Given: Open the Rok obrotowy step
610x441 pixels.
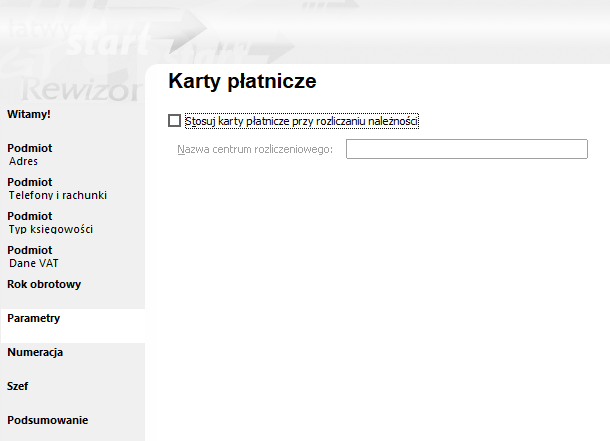Looking at the screenshot, I should pyautogui.click(x=44, y=284).
